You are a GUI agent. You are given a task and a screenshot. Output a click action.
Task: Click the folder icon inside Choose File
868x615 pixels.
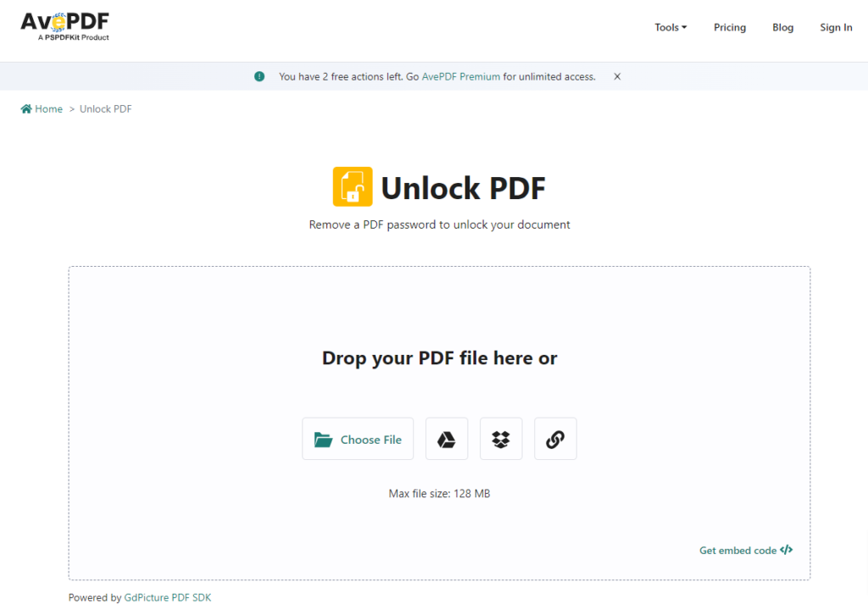(x=325, y=439)
